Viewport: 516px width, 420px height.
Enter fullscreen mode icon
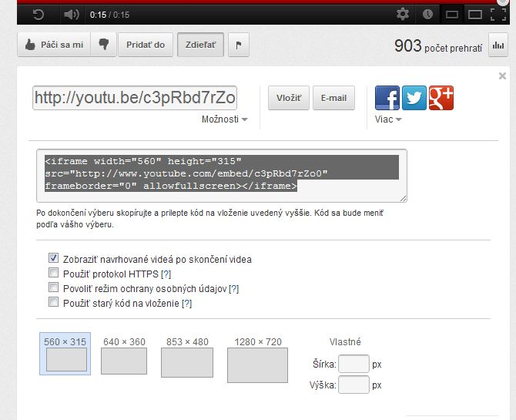[x=498, y=15]
